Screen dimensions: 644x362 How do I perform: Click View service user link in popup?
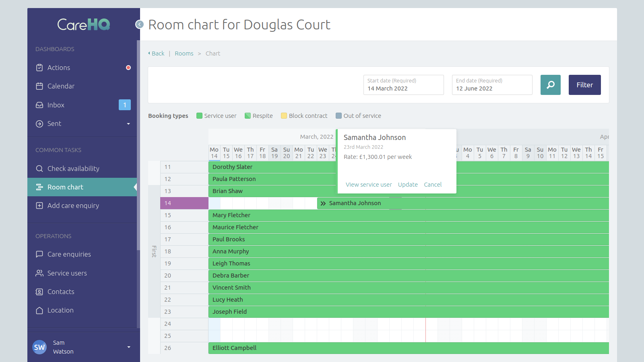coord(369,185)
